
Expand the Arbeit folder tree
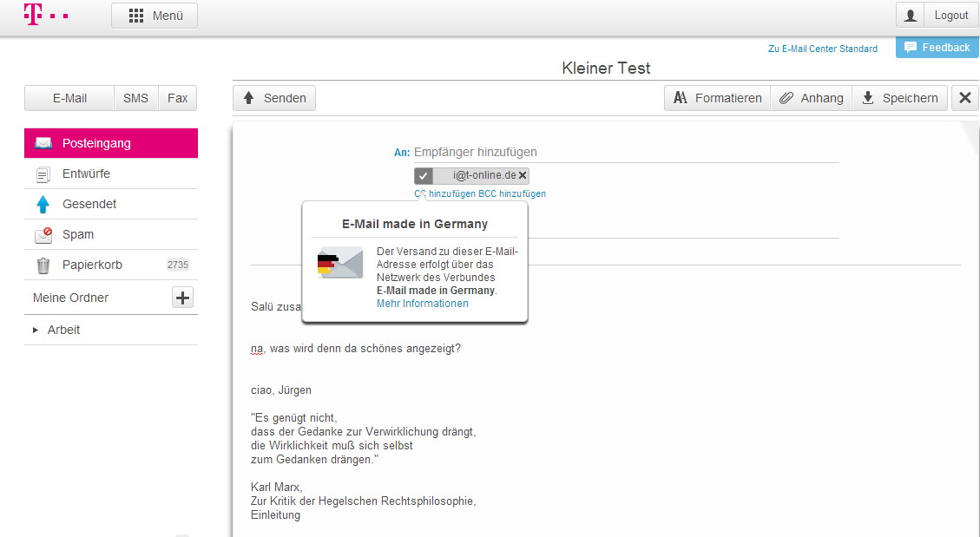(34, 330)
